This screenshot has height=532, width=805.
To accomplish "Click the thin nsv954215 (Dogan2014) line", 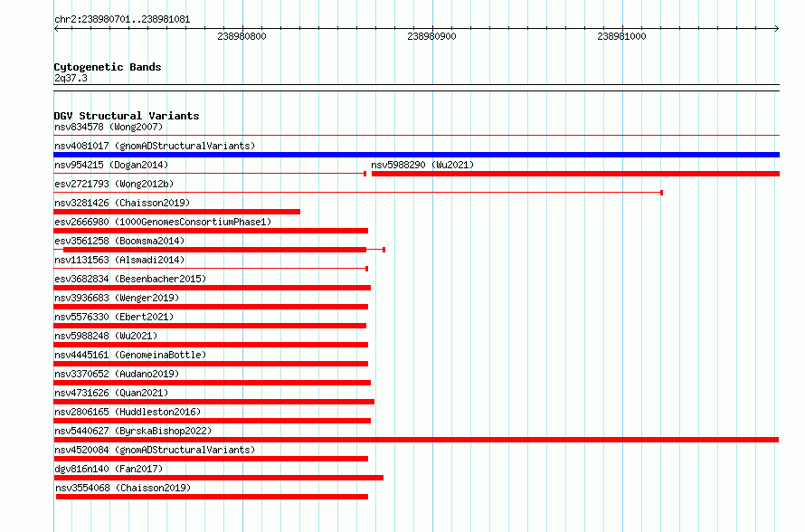I will 210,174.
